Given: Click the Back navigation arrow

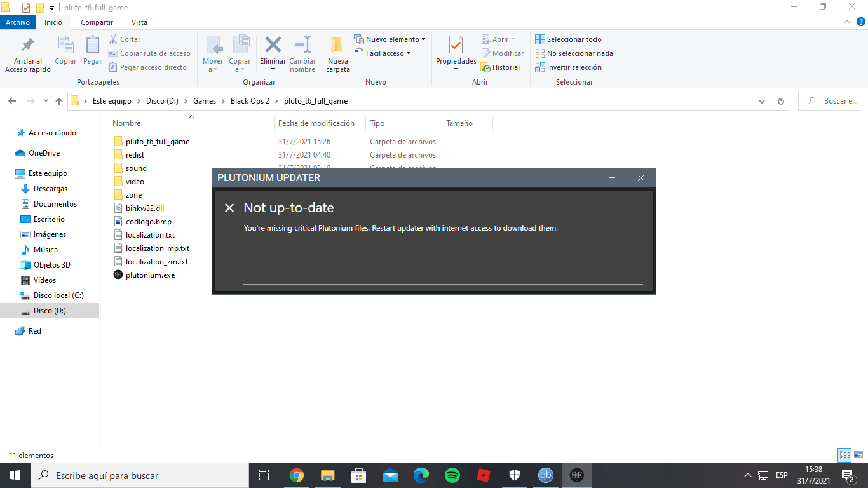Looking at the screenshot, I should [12, 101].
